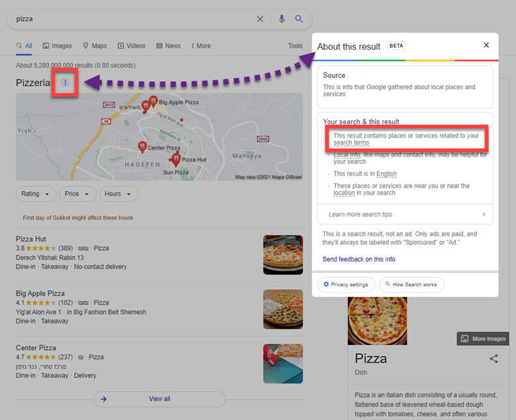Click Big Apple Pizza map pin
This screenshot has width=516, height=420.
pos(153,101)
